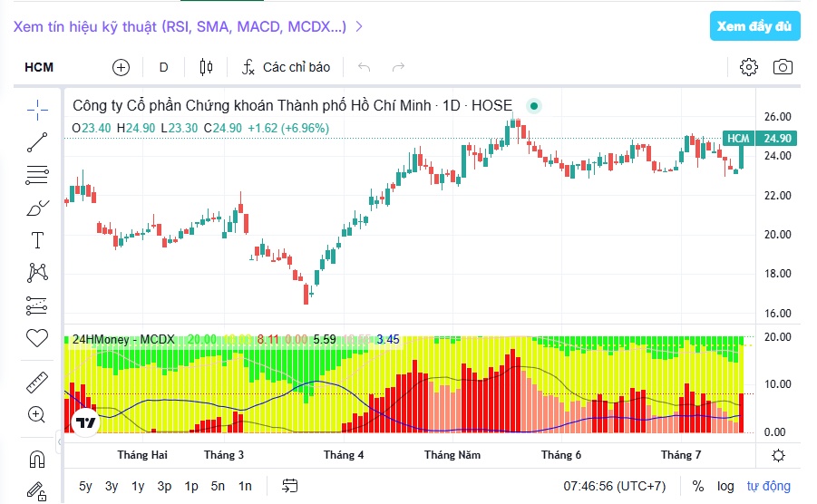Viewport: 817px width, 504px height.
Task: Select the 3p time range
Action: pyautogui.click(x=164, y=486)
